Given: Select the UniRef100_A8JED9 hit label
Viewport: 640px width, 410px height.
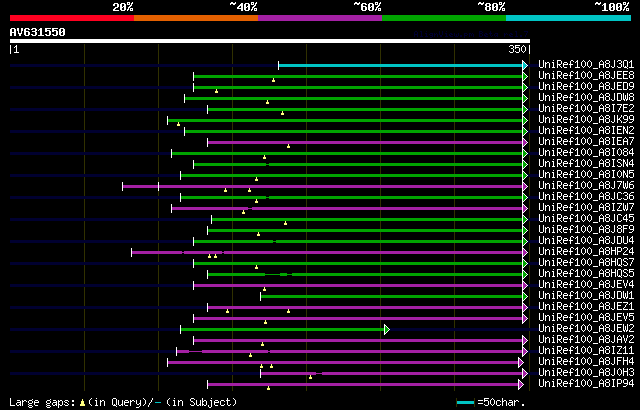Looking at the screenshot, I should [x=586, y=86].
